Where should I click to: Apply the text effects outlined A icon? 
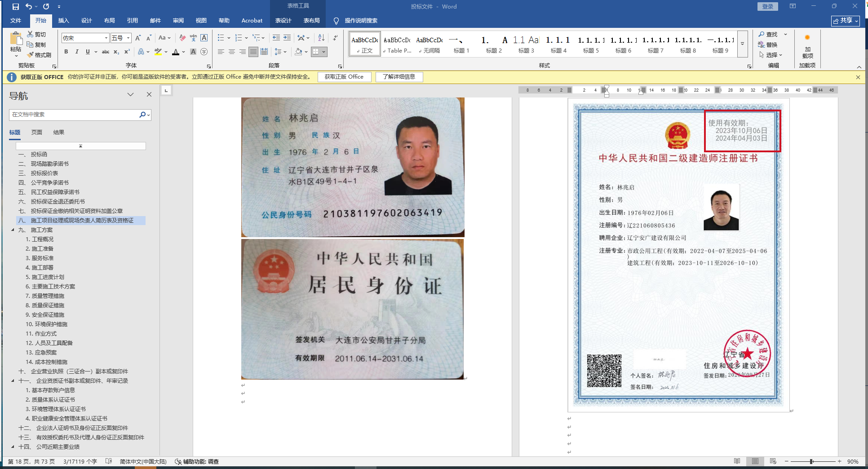click(141, 52)
